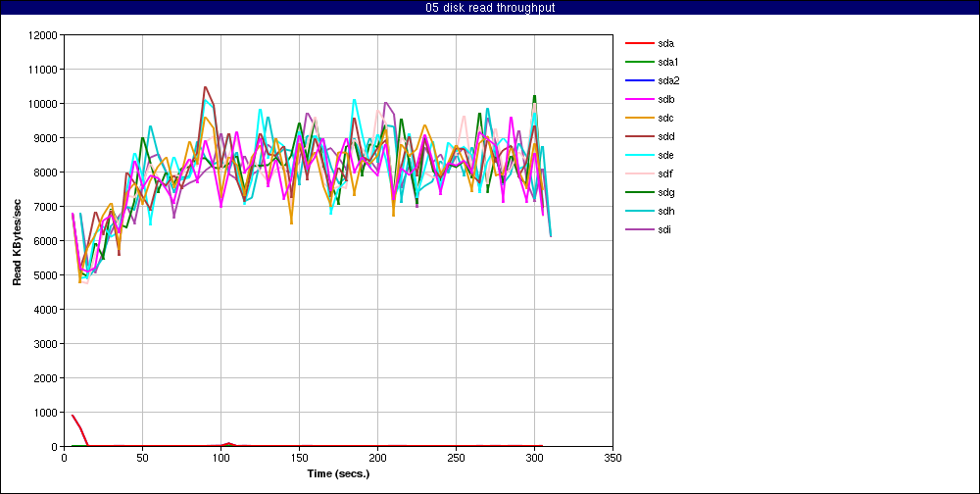
Task: Click the 1000 y-axis tick label
Action: coord(47,414)
